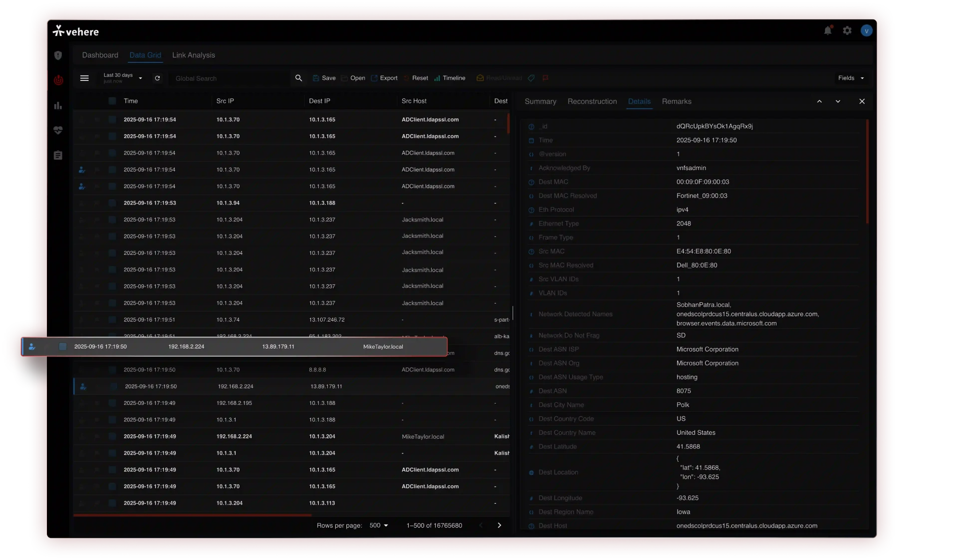Screen dimensions: 958x560
Task: Expand the Fields dropdown
Action: [851, 78]
